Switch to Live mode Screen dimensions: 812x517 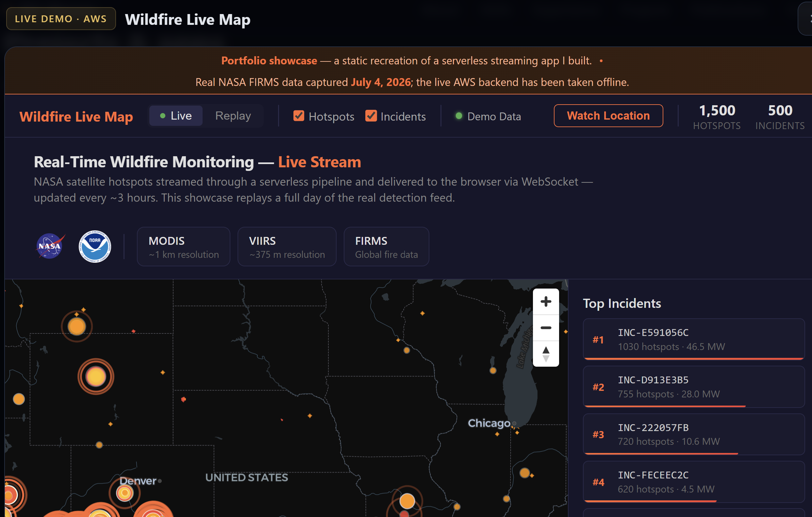[176, 116]
